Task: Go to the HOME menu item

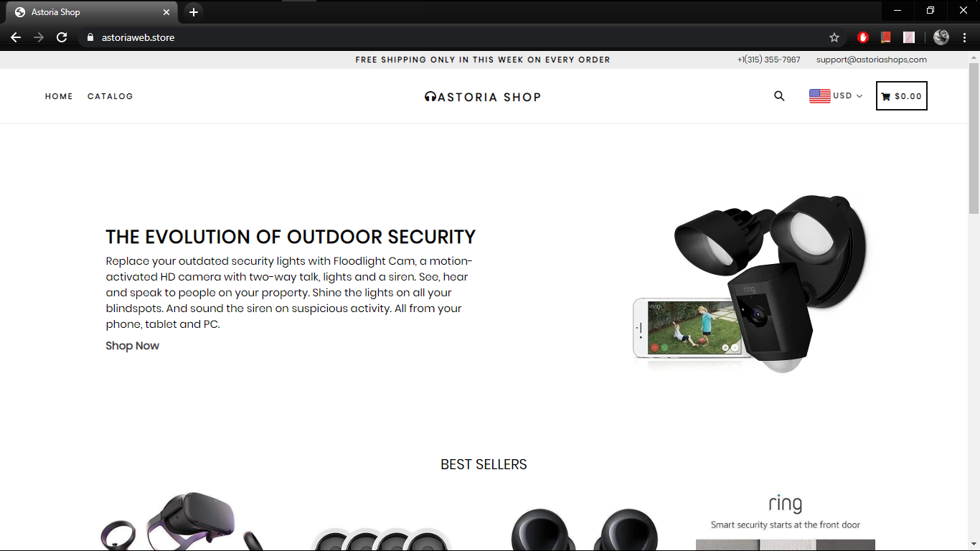Action: 59,96
